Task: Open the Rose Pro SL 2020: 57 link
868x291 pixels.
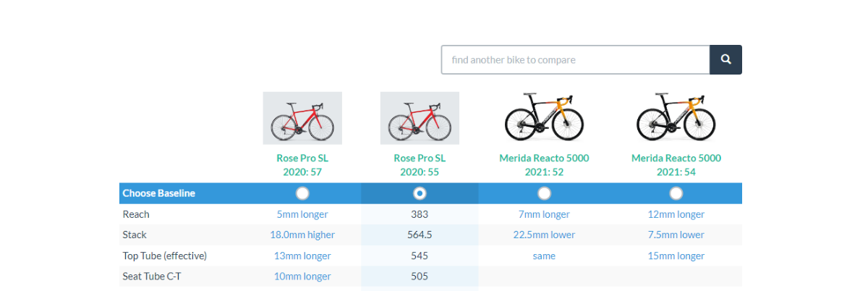Action: (x=302, y=165)
